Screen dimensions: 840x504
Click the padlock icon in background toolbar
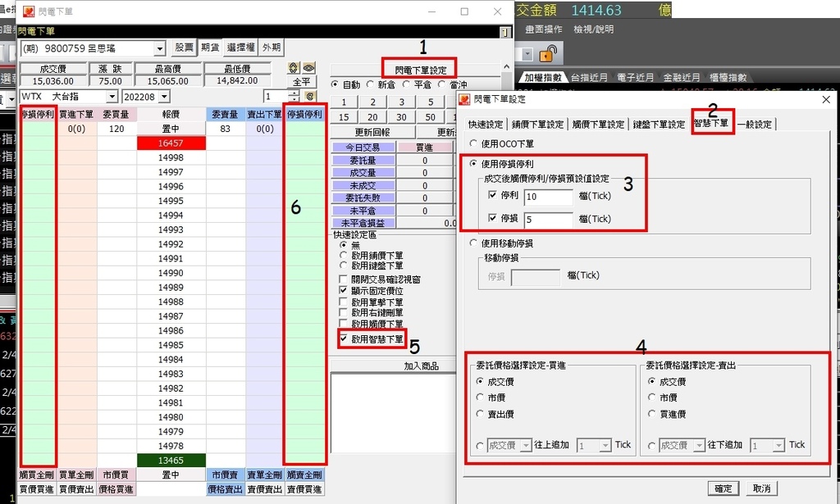tap(548, 54)
